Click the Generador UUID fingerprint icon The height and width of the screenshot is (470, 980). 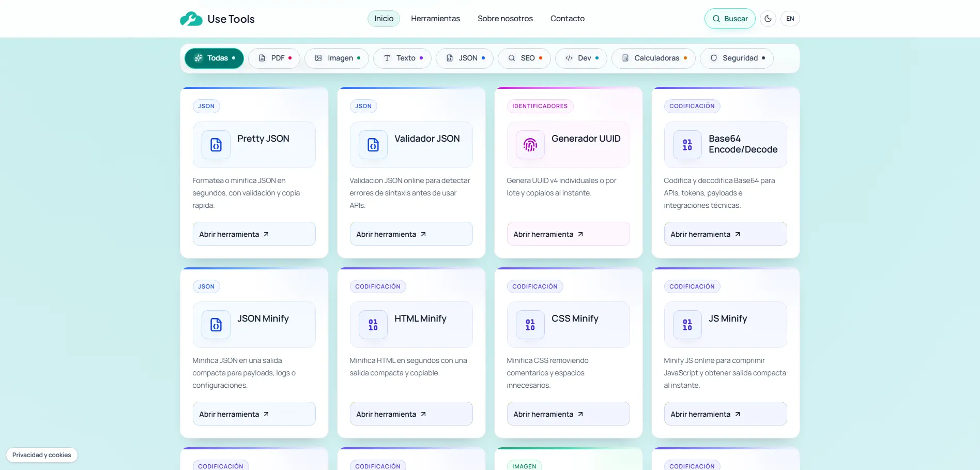529,145
